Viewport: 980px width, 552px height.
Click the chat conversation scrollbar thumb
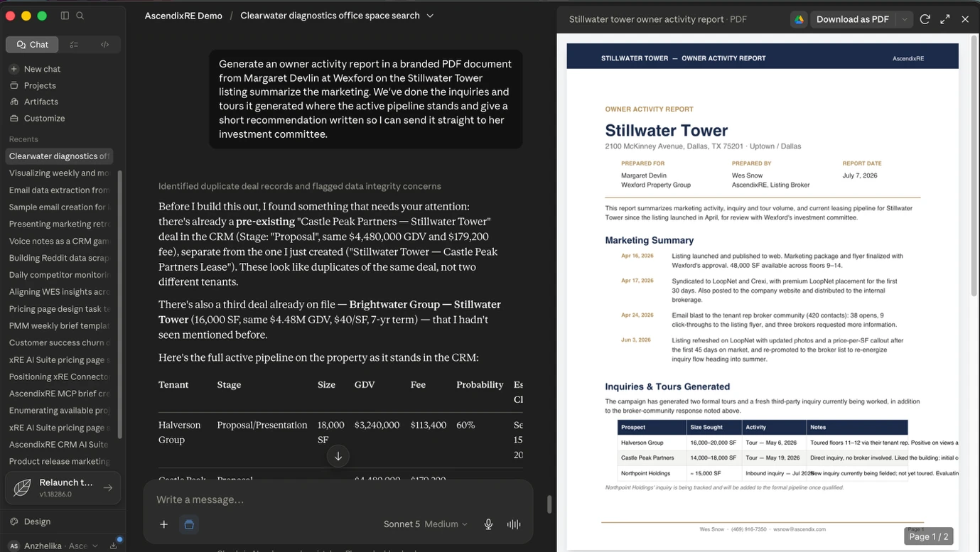coord(549,504)
